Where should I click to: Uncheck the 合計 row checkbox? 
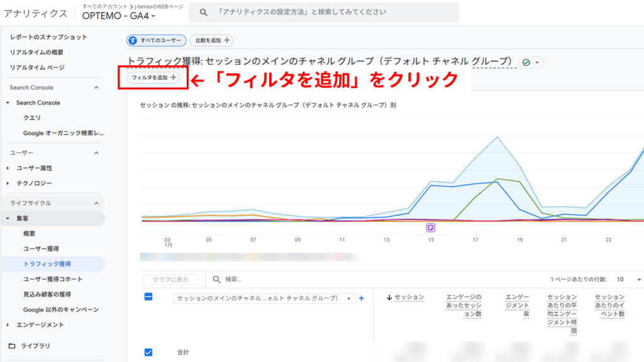(148, 353)
